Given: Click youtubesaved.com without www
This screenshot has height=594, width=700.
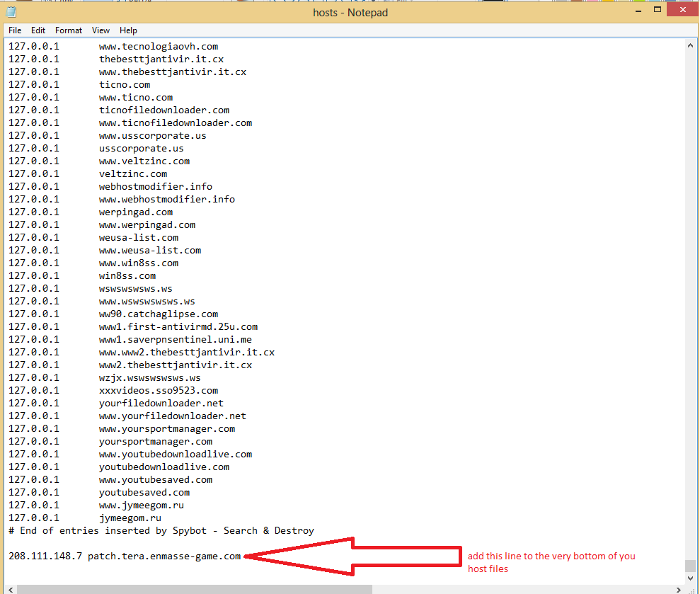Looking at the screenshot, I should click(144, 492).
